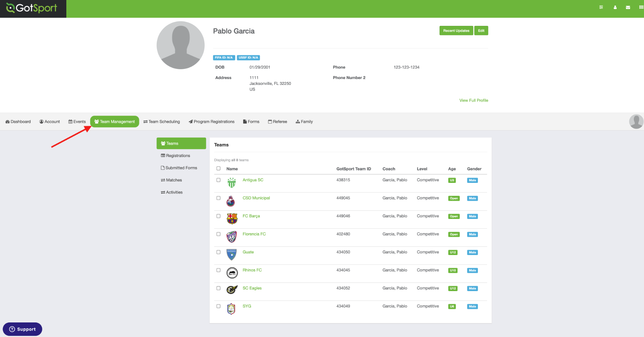Click the Rhinos FC team logo

pyautogui.click(x=232, y=273)
